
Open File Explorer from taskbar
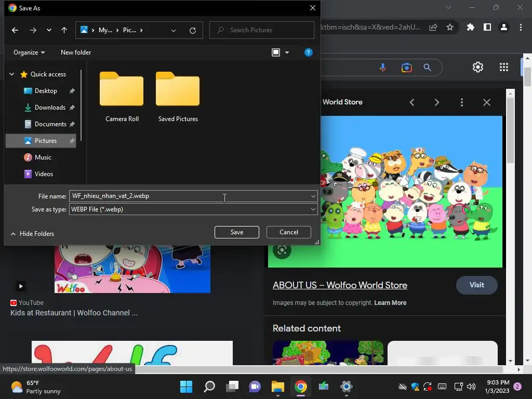pyautogui.click(x=277, y=387)
